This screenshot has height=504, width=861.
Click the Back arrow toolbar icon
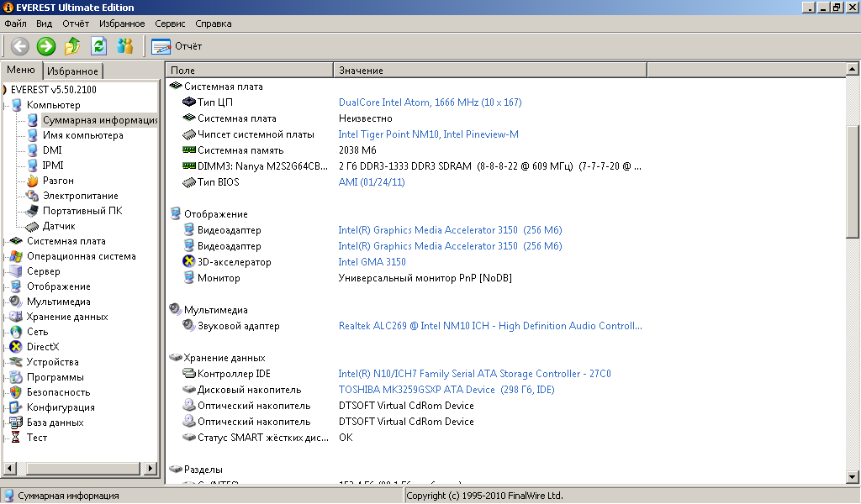20,46
